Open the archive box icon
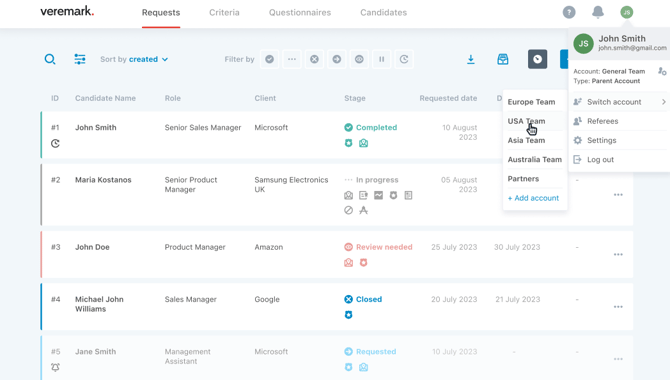 click(x=503, y=59)
